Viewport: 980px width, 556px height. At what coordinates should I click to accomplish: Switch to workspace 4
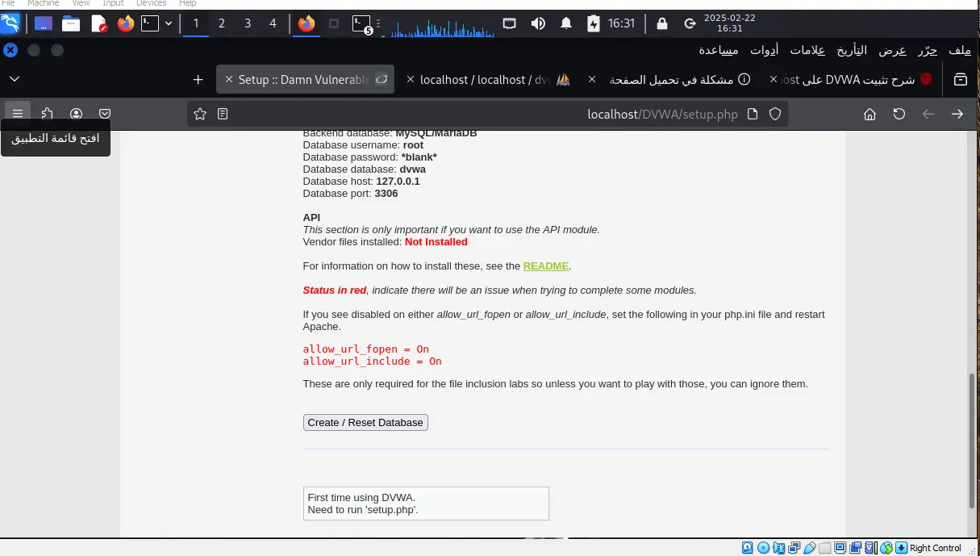click(273, 23)
